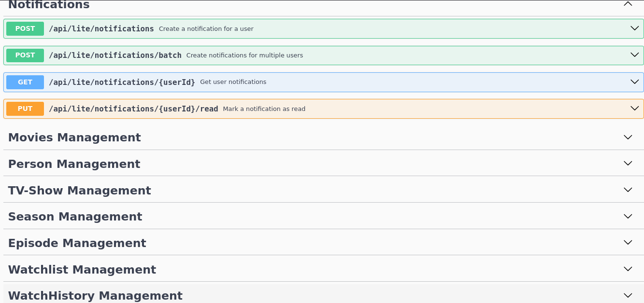Image resolution: width=644 pixels, height=303 pixels.
Task: Click the POST badge for notifications batch
Action: pos(25,55)
